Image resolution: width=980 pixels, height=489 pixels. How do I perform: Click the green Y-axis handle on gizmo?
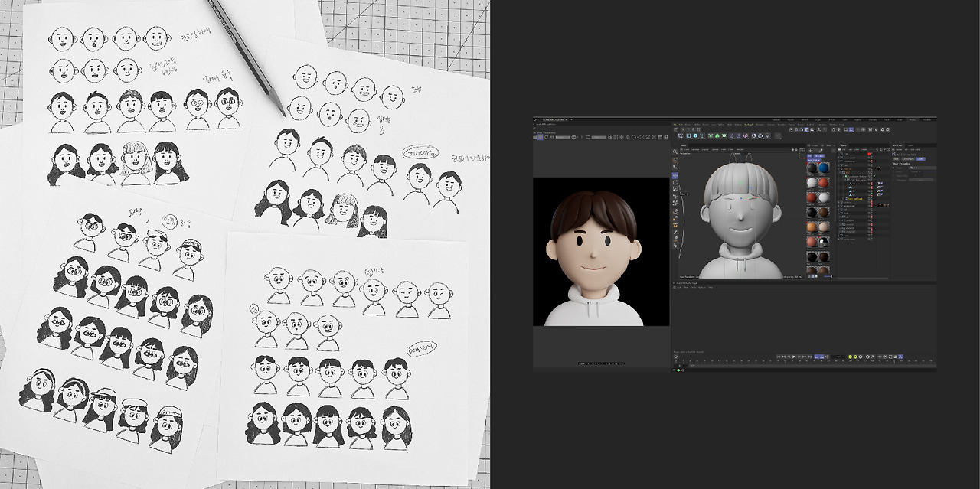point(741,183)
